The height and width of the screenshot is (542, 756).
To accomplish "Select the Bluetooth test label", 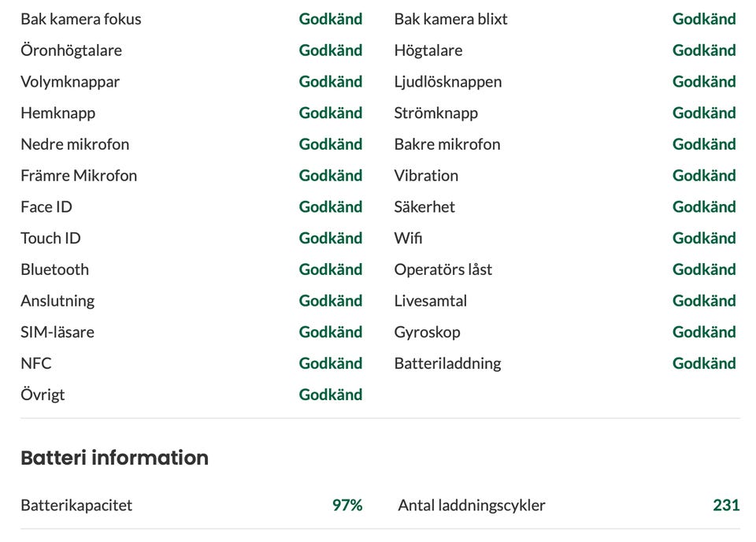I will point(54,269).
